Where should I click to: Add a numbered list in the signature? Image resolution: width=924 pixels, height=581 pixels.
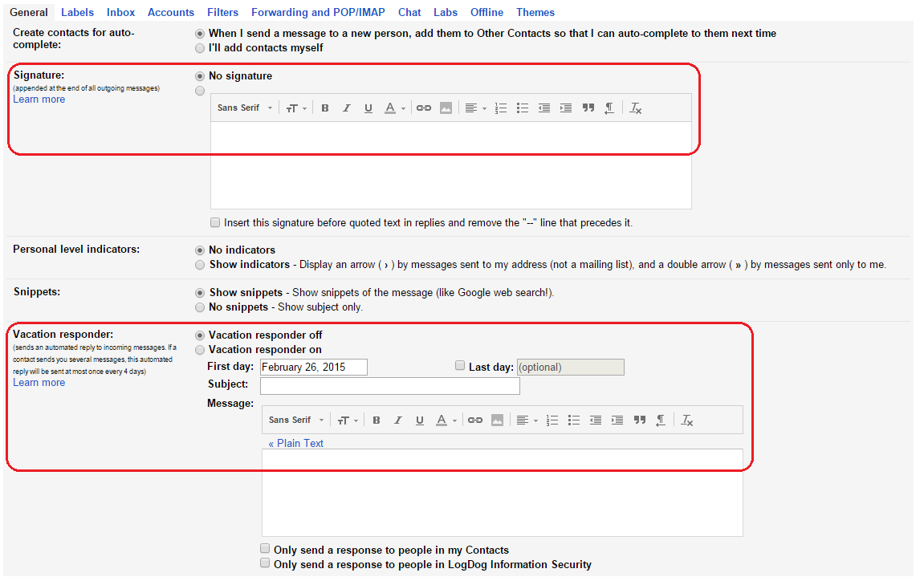(x=501, y=108)
